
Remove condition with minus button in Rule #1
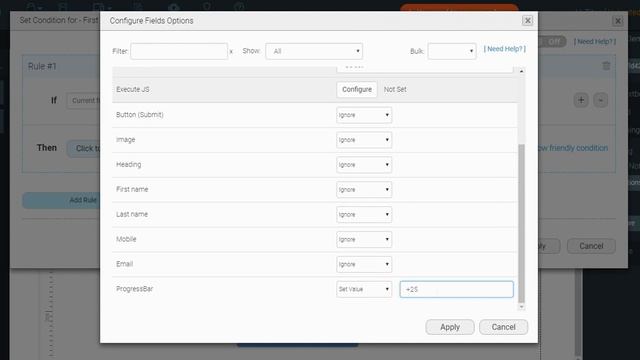point(600,100)
